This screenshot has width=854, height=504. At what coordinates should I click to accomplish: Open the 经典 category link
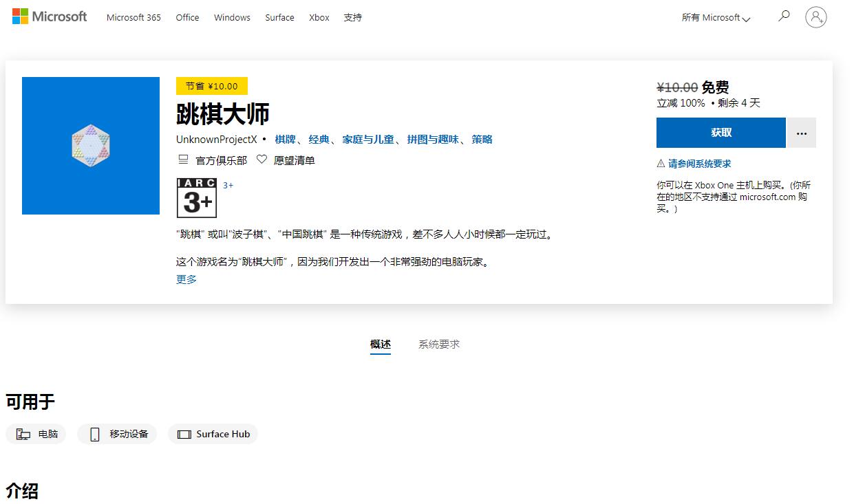coord(319,140)
